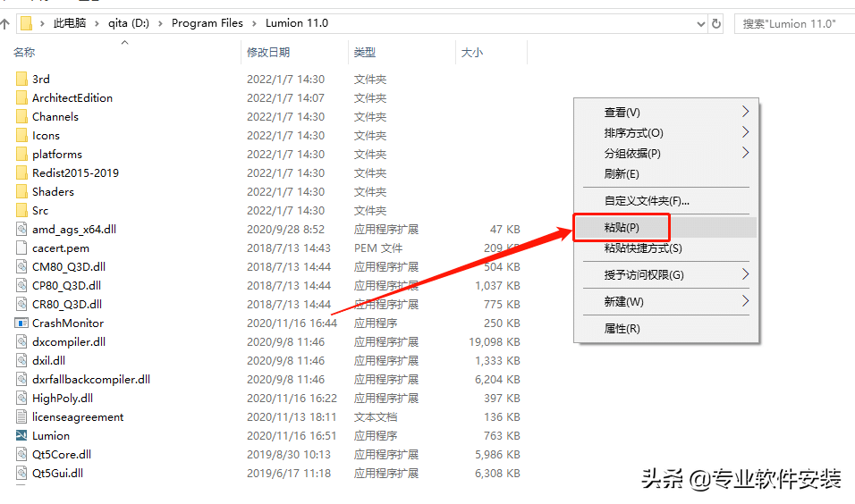The height and width of the screenshot is (504, 855).
Task: Click the 2020/9/28 8:52 date cell
Action: point(285,230)
